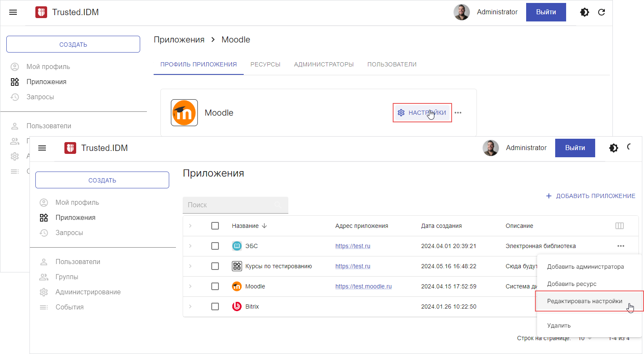644x354 pixels.
Task: Click Moodle application logo in profile card
Action: [x=184, y=113]
